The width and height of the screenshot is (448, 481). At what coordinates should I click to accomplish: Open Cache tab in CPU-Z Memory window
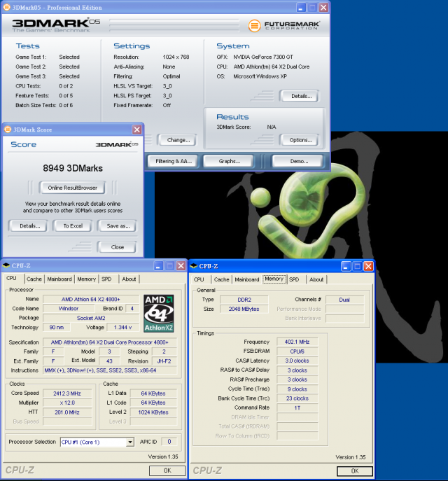[x=222, y=279]
